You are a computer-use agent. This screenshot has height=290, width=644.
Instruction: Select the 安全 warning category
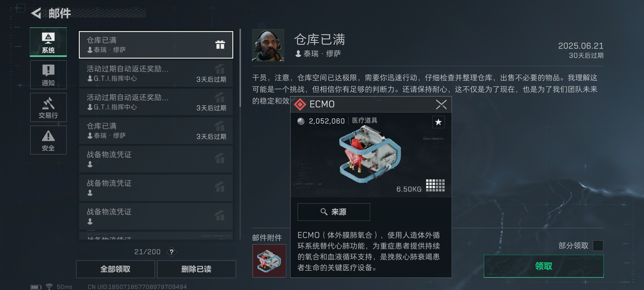[48, 140]
